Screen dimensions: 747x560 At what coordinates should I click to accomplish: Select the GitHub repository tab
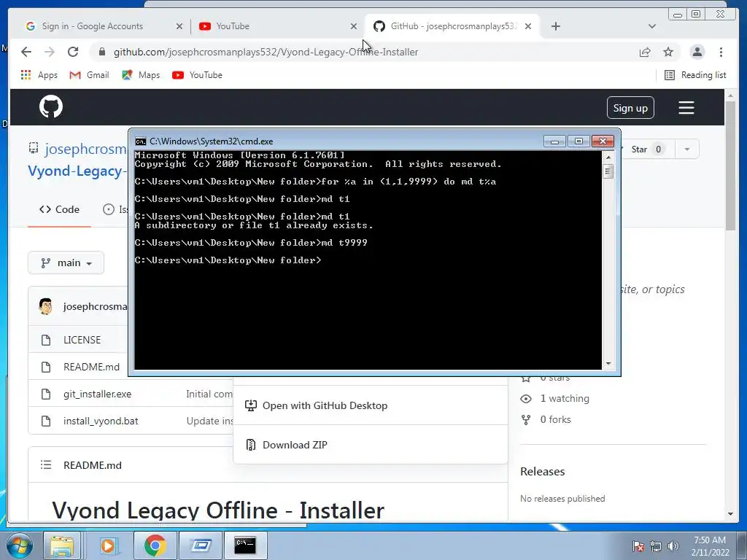coord(452,26)
